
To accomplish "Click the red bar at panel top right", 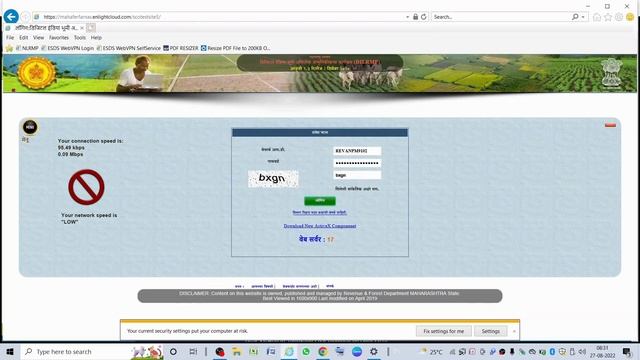I will [610, 125].
